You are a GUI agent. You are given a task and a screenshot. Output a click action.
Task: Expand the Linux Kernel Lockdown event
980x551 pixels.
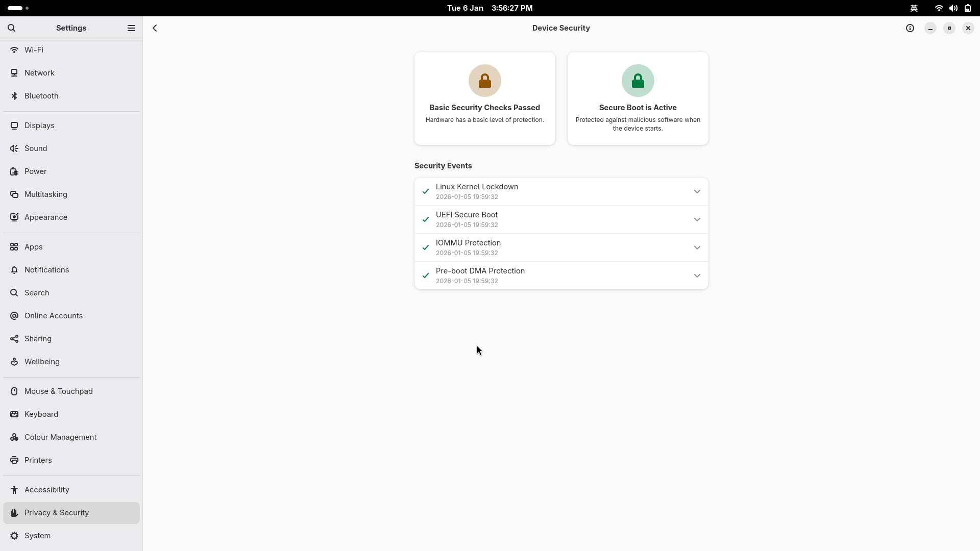(x=697, y=191)
